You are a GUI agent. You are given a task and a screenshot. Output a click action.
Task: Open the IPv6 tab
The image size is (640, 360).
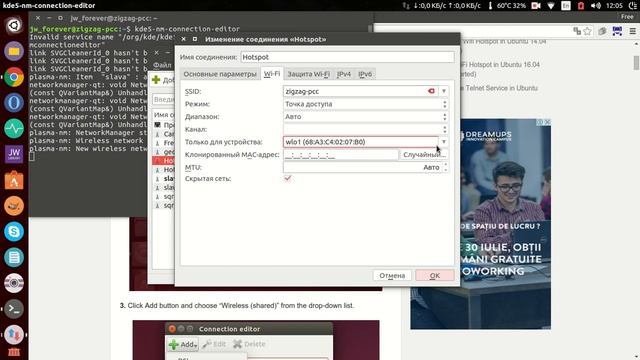tap(365, 74)
